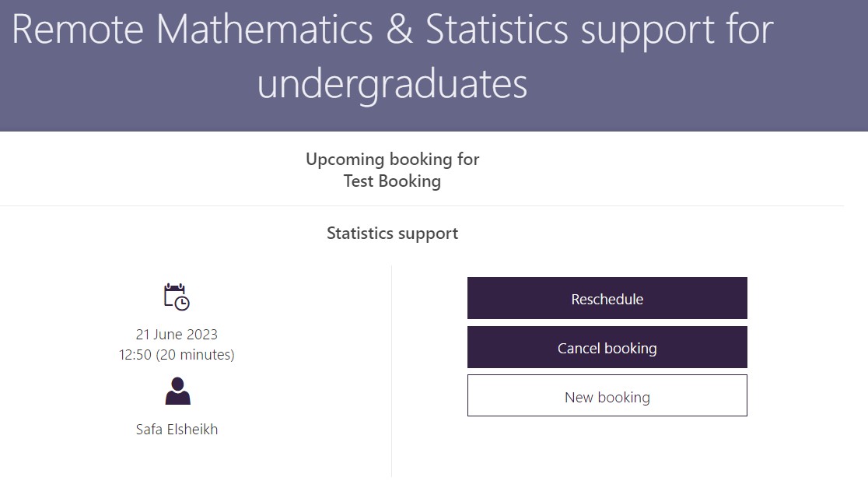
Task: Click the staff member person icon
Action: (177, 391)
